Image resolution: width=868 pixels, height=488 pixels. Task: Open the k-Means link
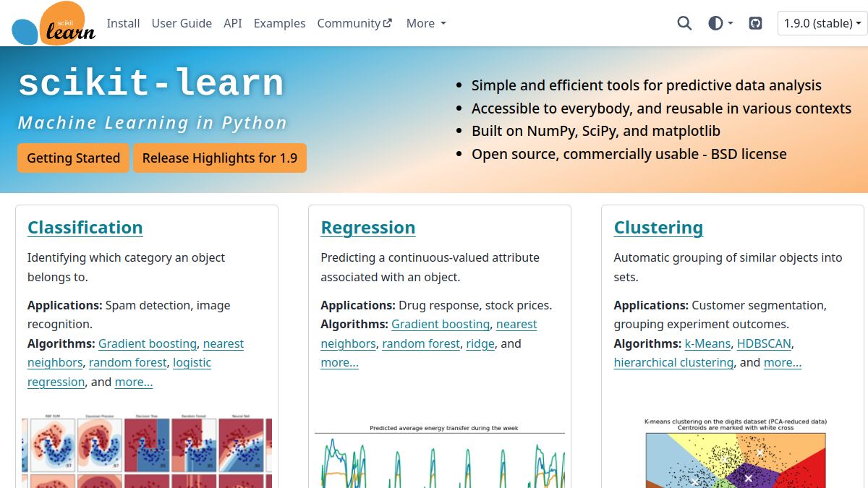(707, 343)
